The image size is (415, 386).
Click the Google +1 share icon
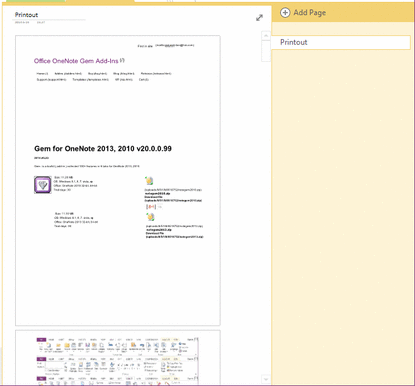(151, 207)
